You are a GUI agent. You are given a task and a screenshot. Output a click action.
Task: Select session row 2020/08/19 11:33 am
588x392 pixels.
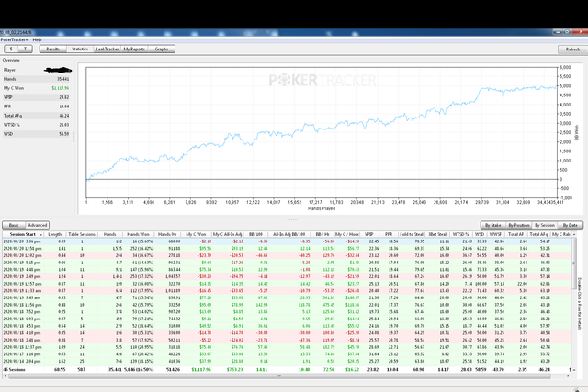point(288,291)
